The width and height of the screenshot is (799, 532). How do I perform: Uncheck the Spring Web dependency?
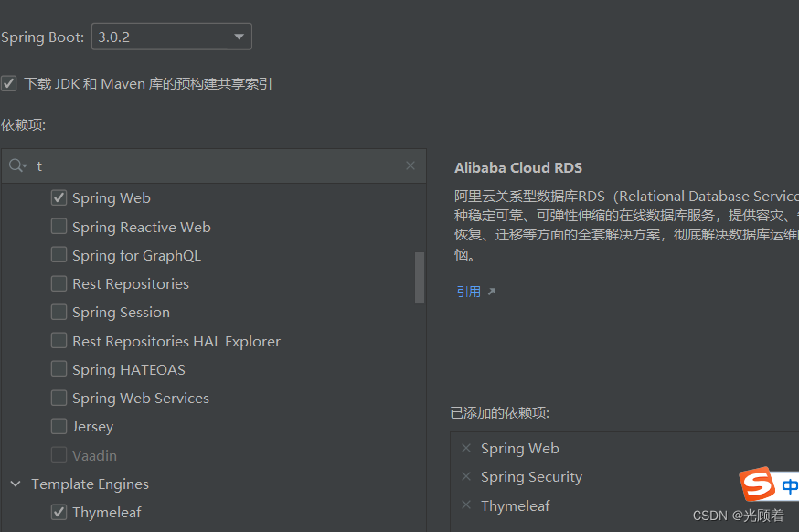pos(59,197)
